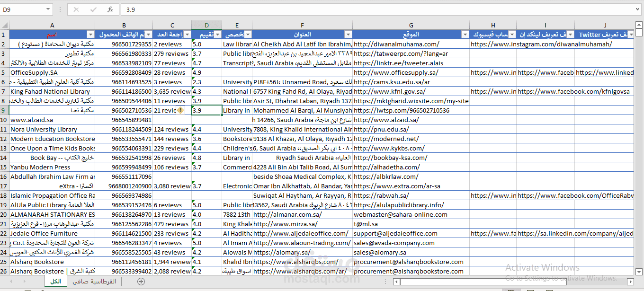Screen dimensions: 644x291
Task: Open filter dropdown in column E header
Action: [248, 35]
